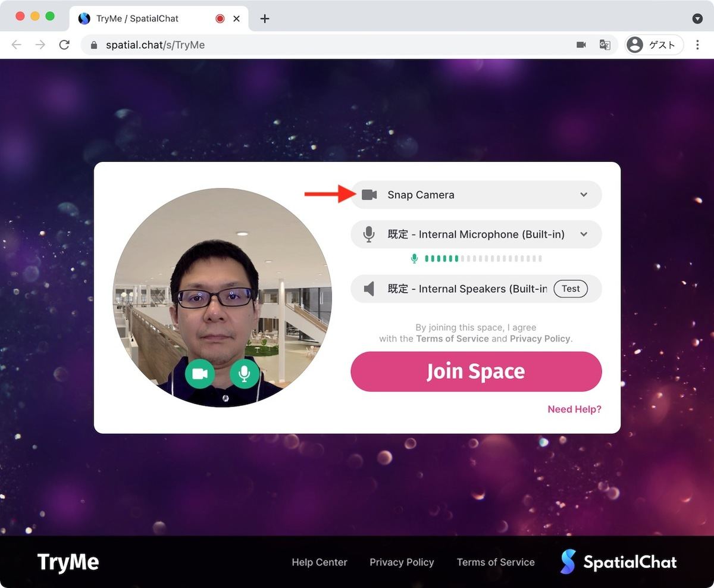Click the microphone input level meter
This screenshot has height=588, width=714.
point(477,258)
